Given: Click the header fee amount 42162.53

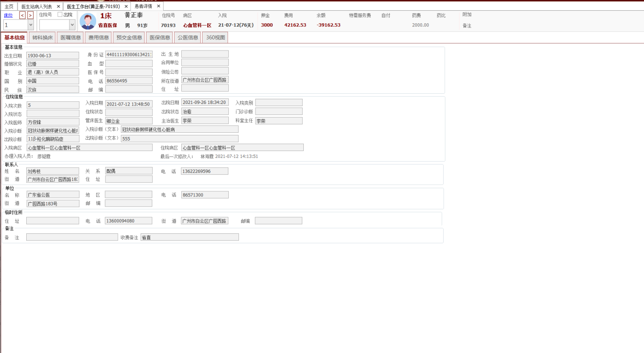Looking at the screenshot, I should [x=295, y=25].
